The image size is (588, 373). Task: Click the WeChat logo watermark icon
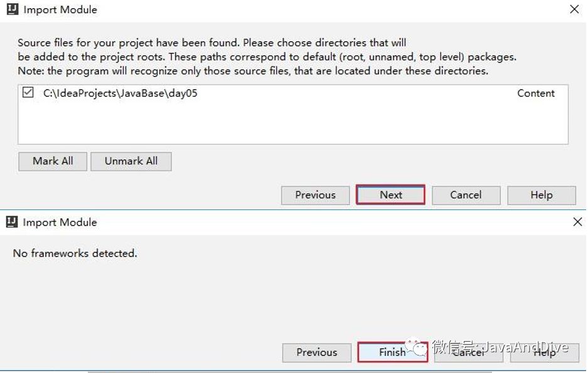pos(417,347)
